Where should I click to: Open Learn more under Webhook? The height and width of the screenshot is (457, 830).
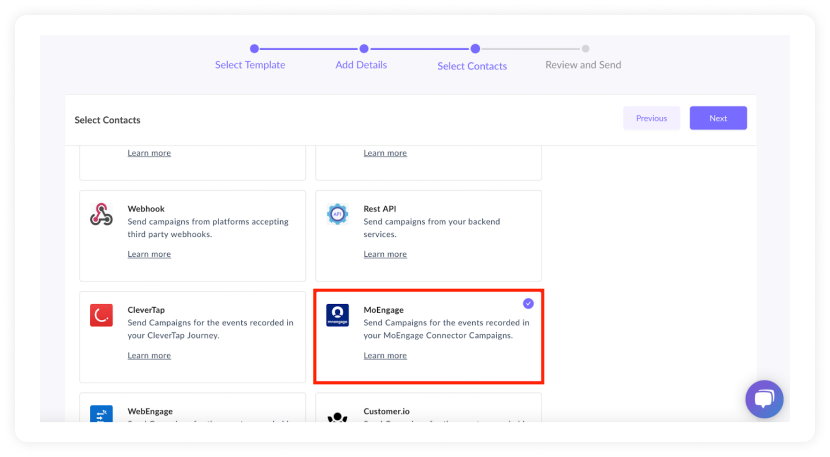(x=149, y=254)
